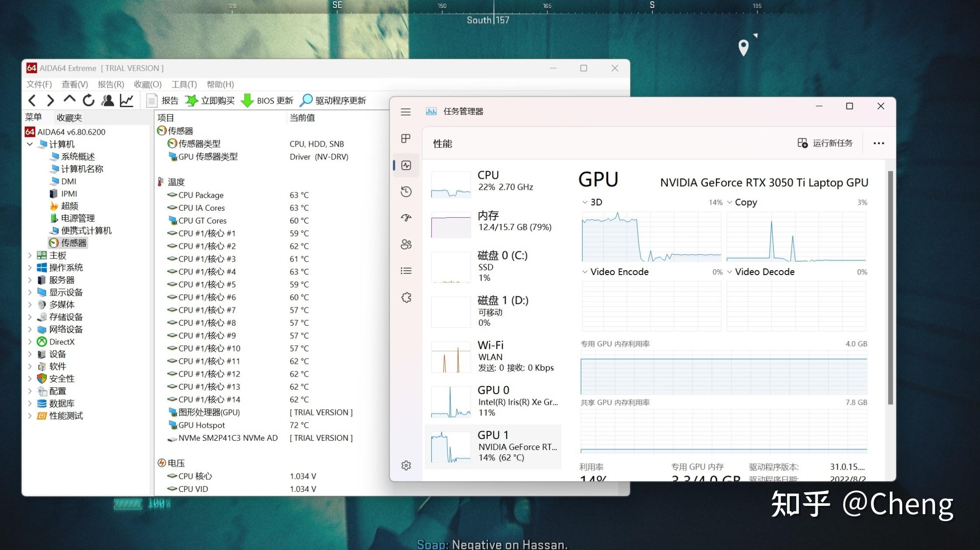Click 报告 report toolbar button
Image resolution: width=980 pixels, height=550 pixels.
coord(163,101)
